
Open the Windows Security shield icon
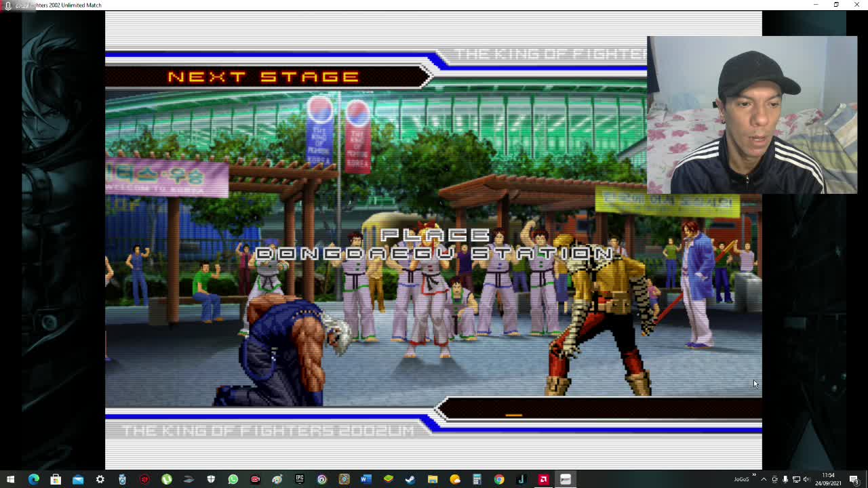coord(211,479)
